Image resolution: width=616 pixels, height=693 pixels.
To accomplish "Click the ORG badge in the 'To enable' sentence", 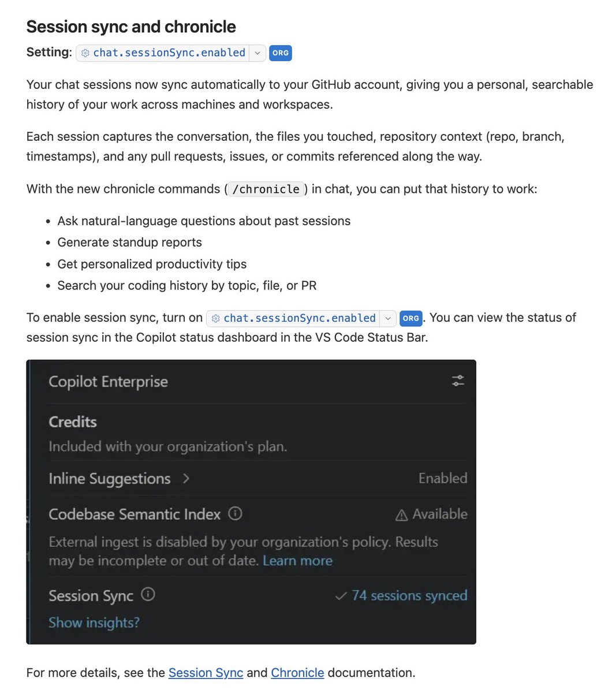I will tap(411, 318).
